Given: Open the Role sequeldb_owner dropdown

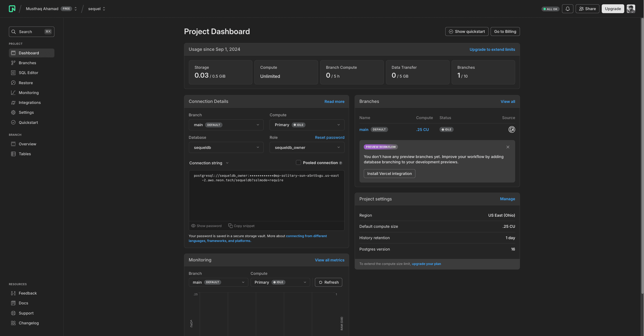Looking at the screenshot, I should (x=307, y=147).
